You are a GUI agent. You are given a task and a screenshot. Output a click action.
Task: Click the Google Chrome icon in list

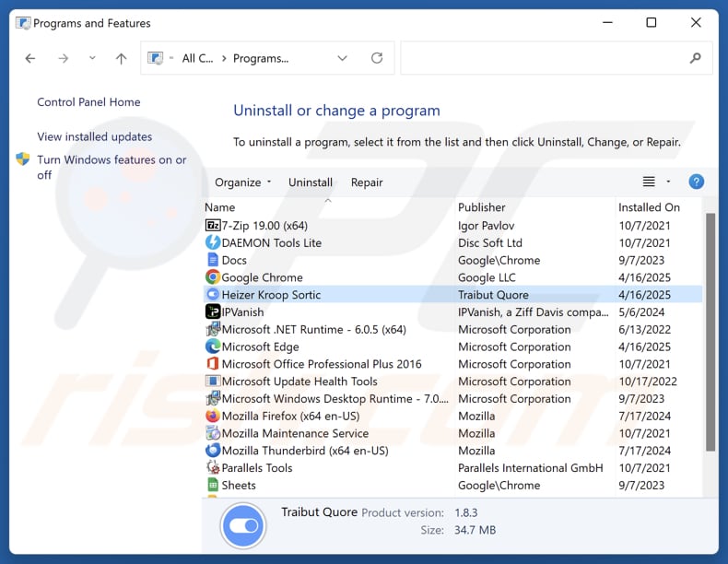(213, 277)
